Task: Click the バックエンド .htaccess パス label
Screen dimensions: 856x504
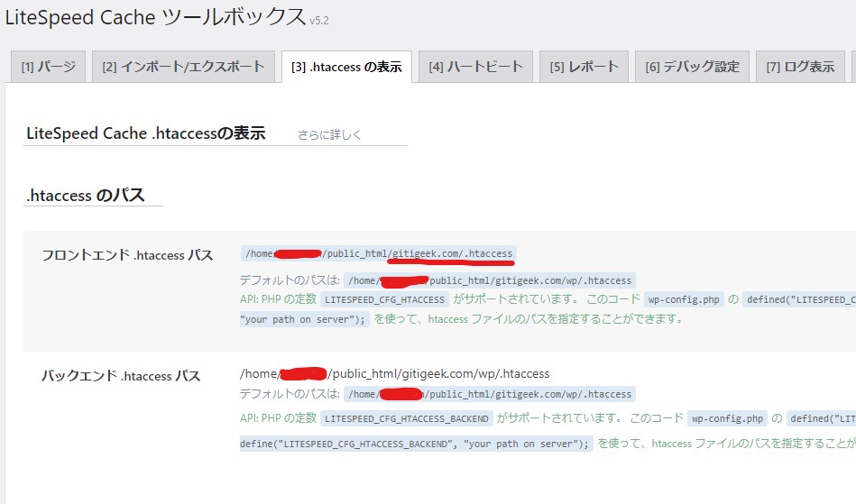Action: (121, 376)
